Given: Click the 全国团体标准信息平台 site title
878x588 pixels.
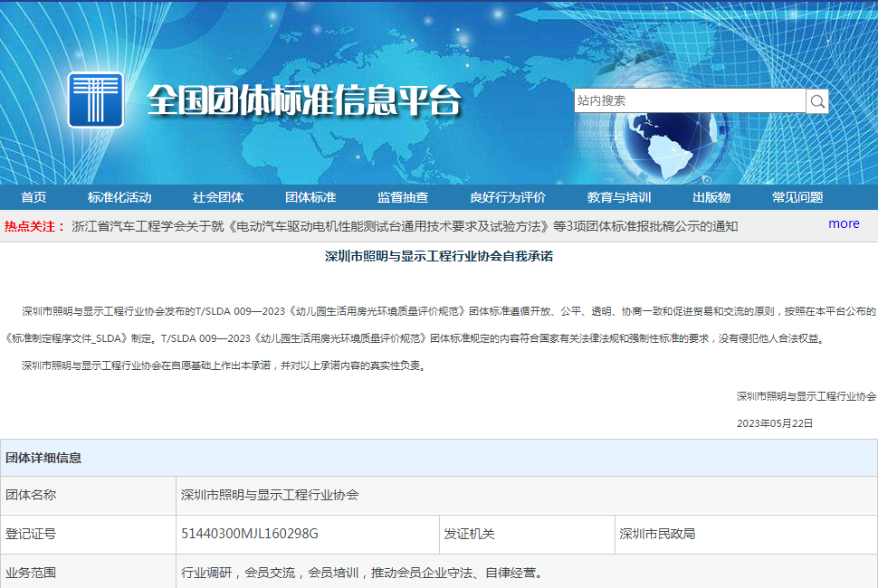Looking at the screenshot, I should point(303,100).
